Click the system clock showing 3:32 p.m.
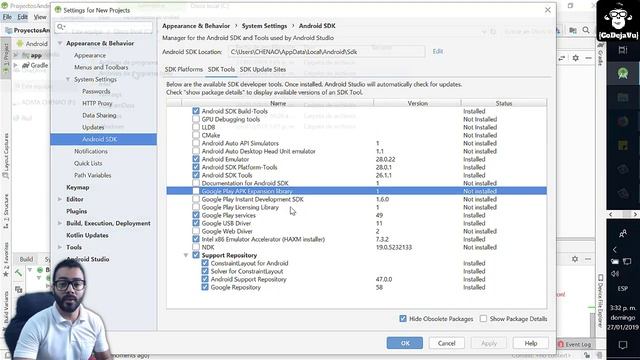 (x=622, y=308)
